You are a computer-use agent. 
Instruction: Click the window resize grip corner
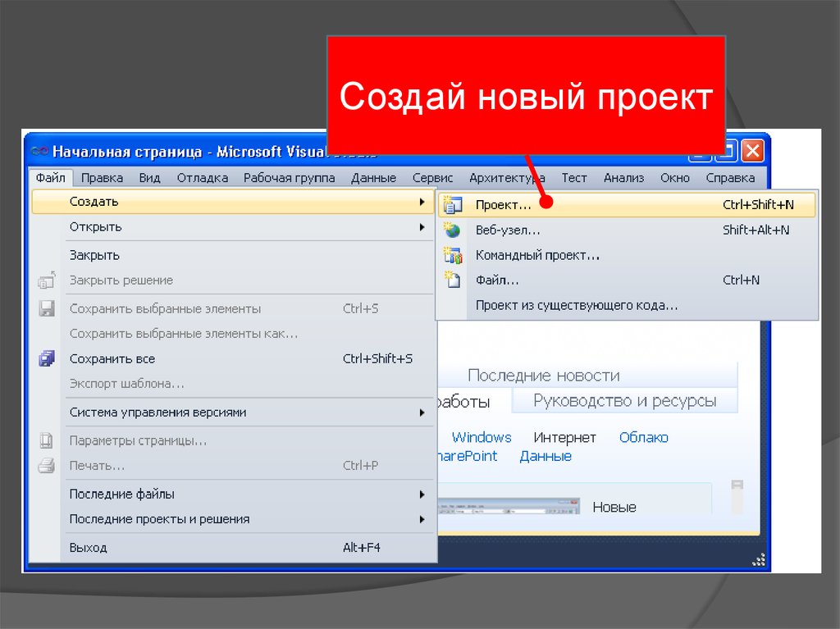[x=760, y=561]
